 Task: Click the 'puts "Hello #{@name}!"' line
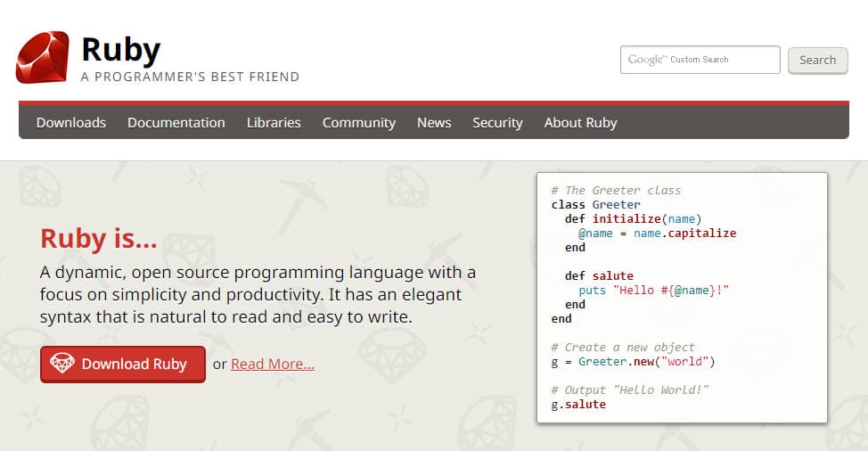click(654, 290)
